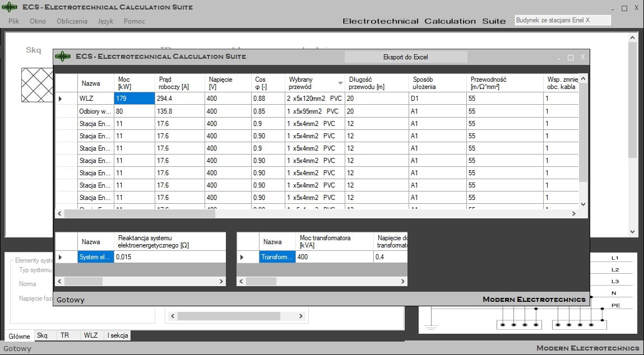Click the Reaktancja systemu elektroenergetycznego column header
The height and width of the screenshot is (355, 644).
pyautogui.click(x=170, y=242)
